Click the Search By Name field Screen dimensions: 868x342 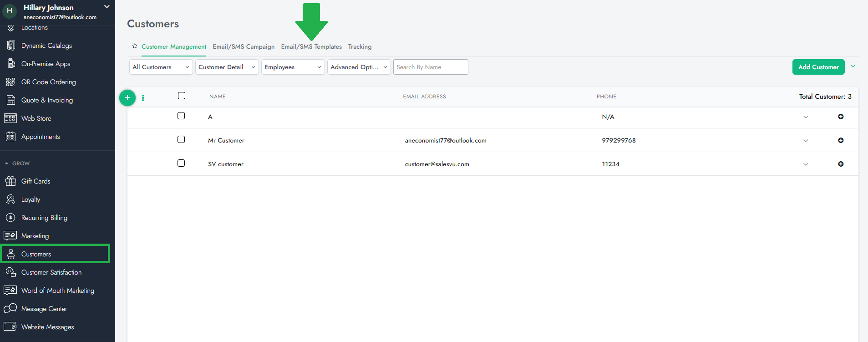[430, 67]
